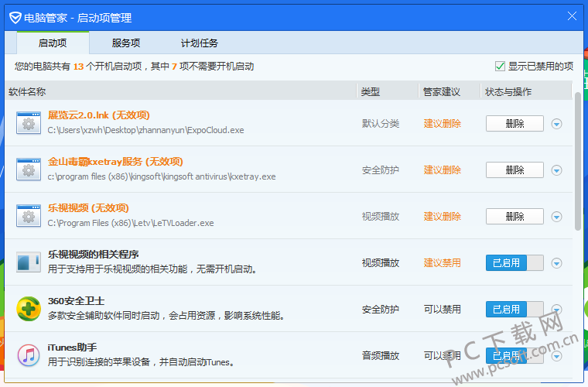Click the LeTVLoader.exe path text
This screenshot has height=387, width=588.
point(131,223)
